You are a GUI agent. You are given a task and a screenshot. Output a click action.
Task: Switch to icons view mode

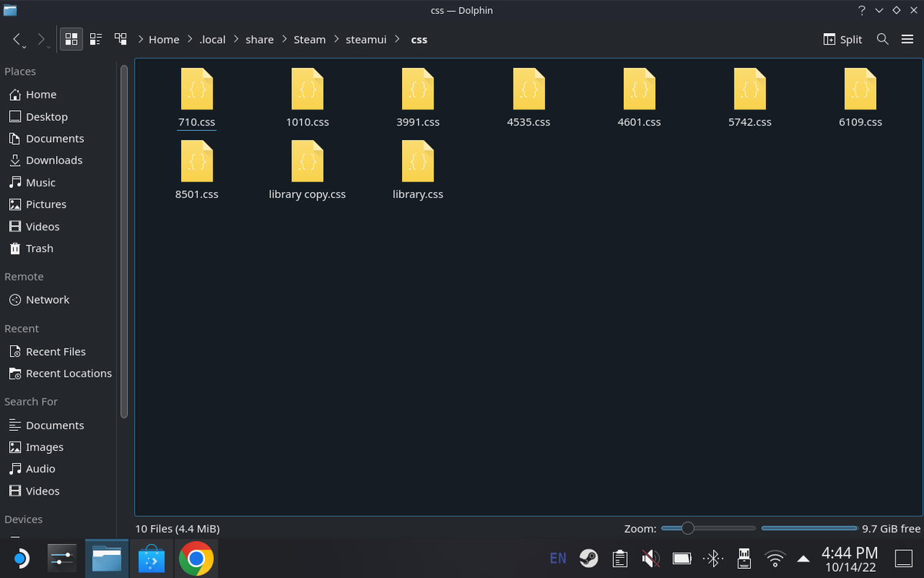tap(71, 39)
